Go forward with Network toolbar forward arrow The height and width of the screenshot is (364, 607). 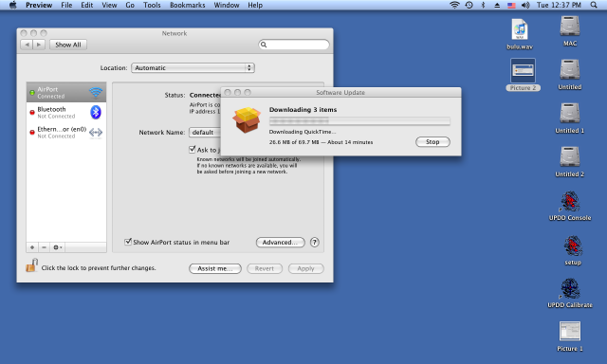[39, 45]
